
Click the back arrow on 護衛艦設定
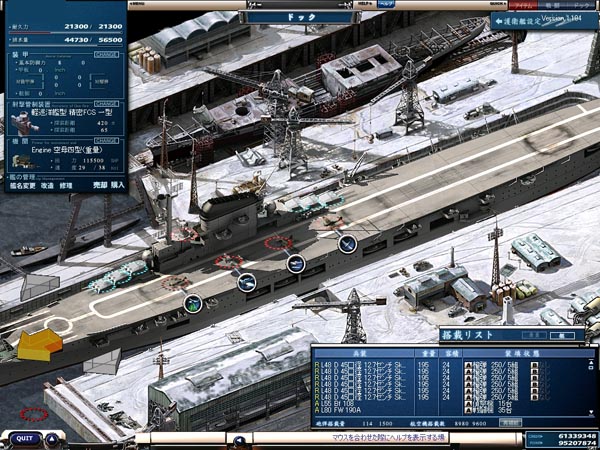(x=500, y=21)
